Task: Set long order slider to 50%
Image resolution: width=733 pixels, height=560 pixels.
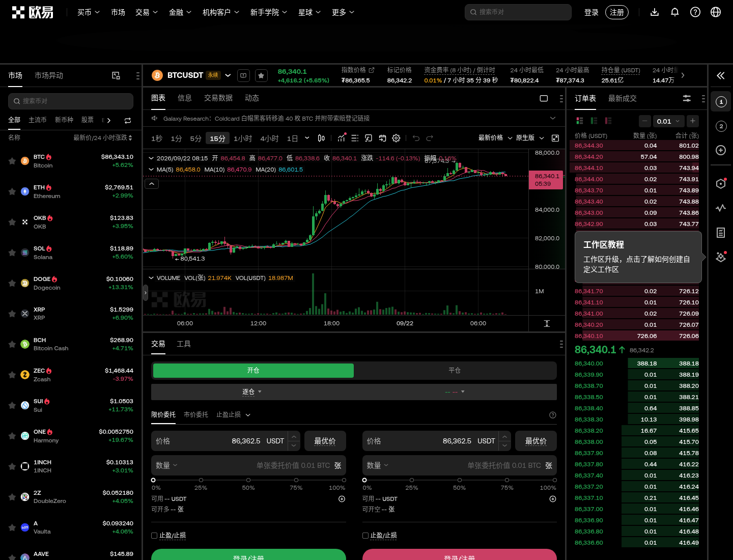Action: pyautogui.click(x=248, y=480)
